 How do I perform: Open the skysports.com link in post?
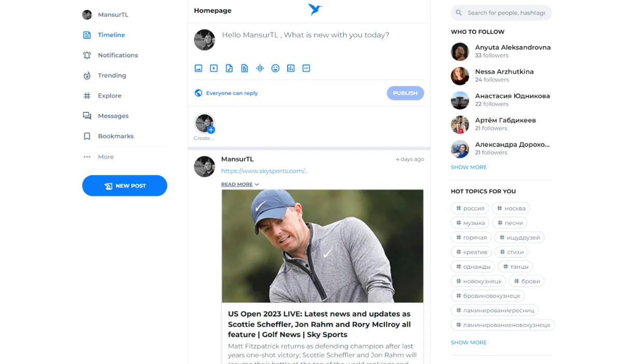click(264, 171)
